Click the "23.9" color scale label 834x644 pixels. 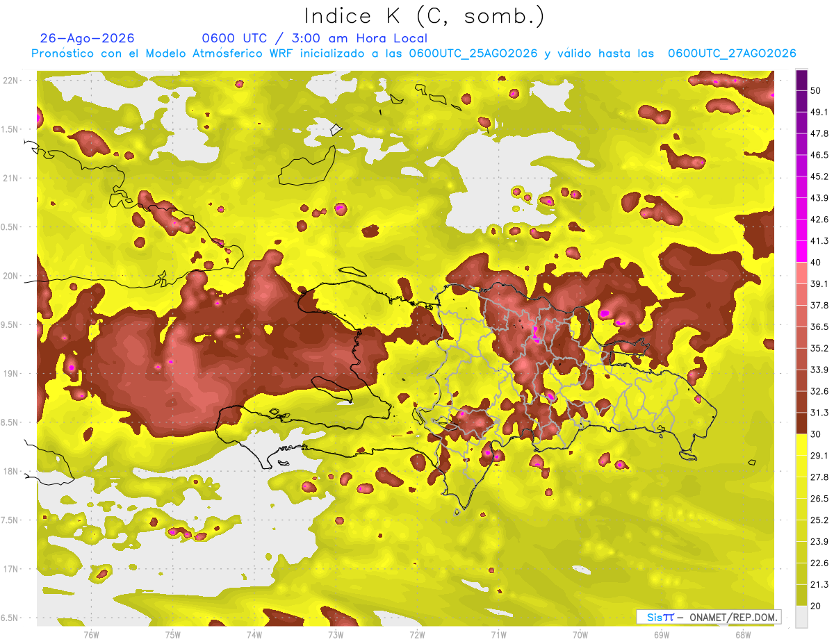tap(819, 541)
